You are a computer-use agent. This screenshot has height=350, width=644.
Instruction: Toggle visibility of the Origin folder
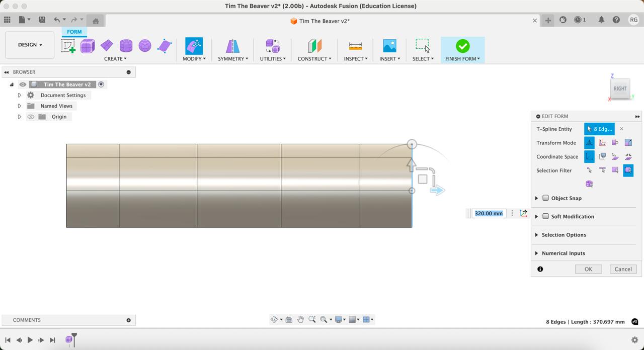(x=31, y=117)
